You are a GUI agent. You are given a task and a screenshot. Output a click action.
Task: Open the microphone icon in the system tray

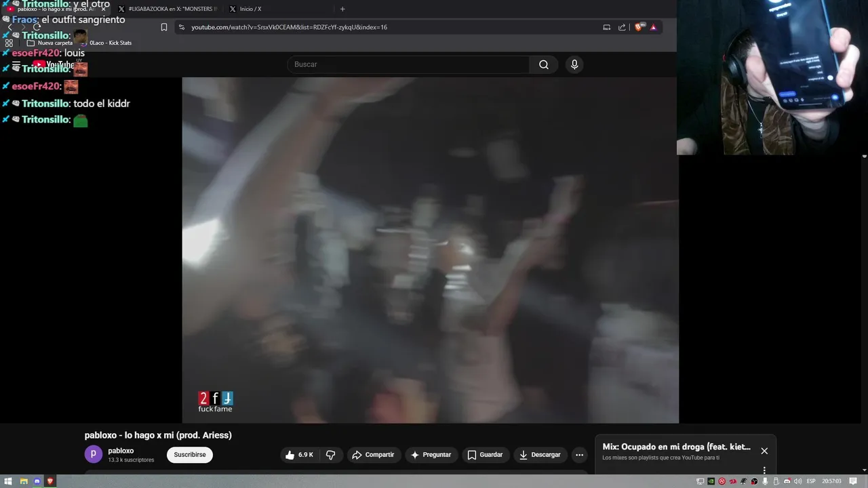(x=765, y=481)
